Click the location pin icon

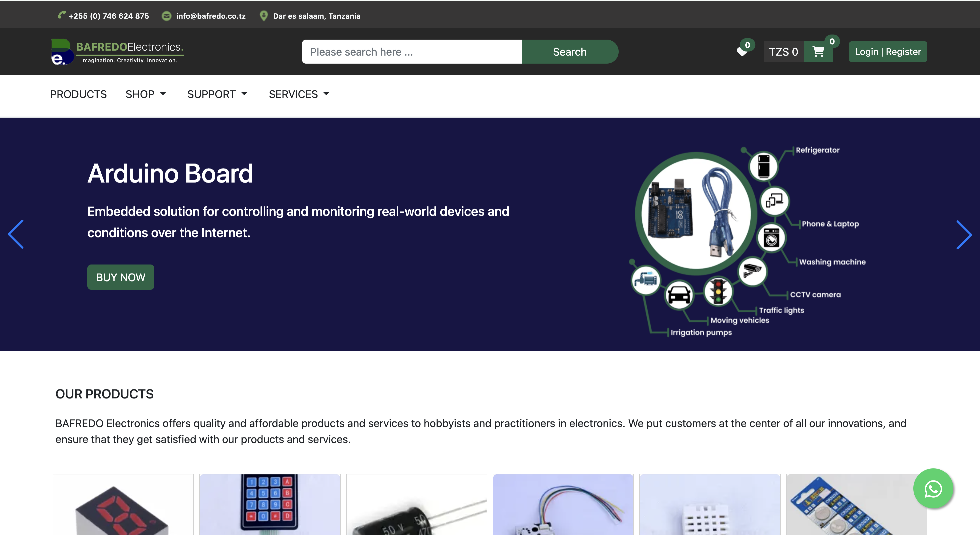click(x=263, y=16)
